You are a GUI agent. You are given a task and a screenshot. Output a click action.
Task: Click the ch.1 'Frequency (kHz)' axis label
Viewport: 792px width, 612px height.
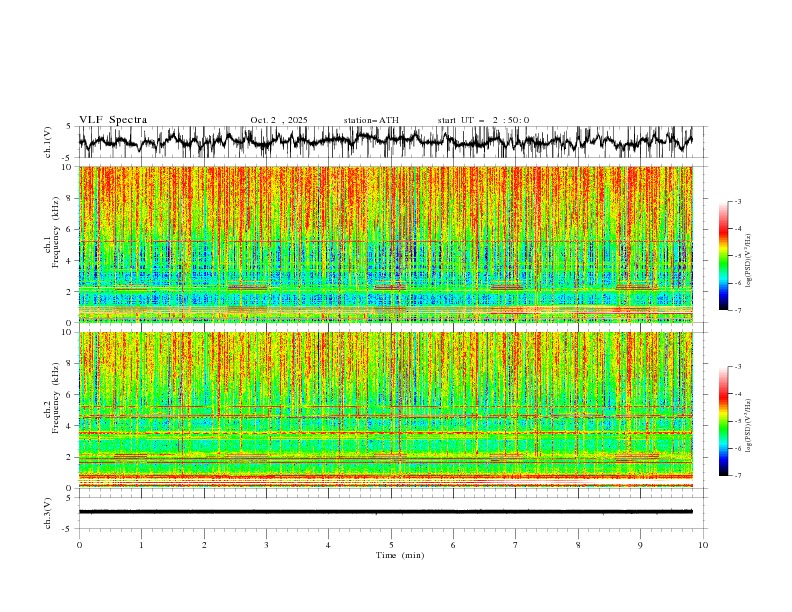click(x=55, y=232)
